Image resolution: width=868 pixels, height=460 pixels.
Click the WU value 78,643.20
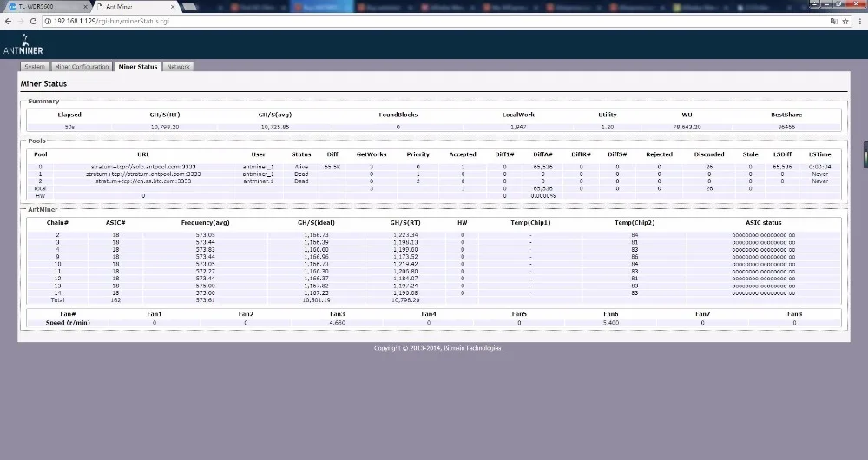[x=687, y=127]
